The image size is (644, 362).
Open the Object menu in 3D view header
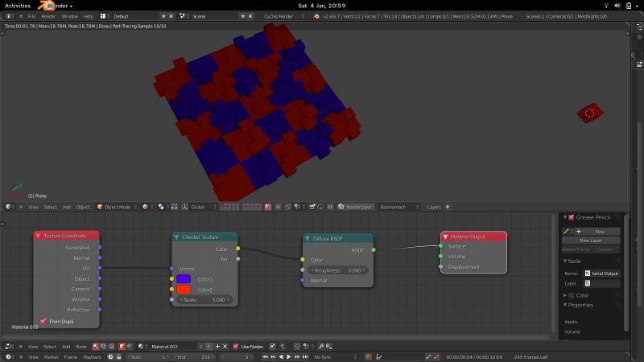click(x=83, y=207)
